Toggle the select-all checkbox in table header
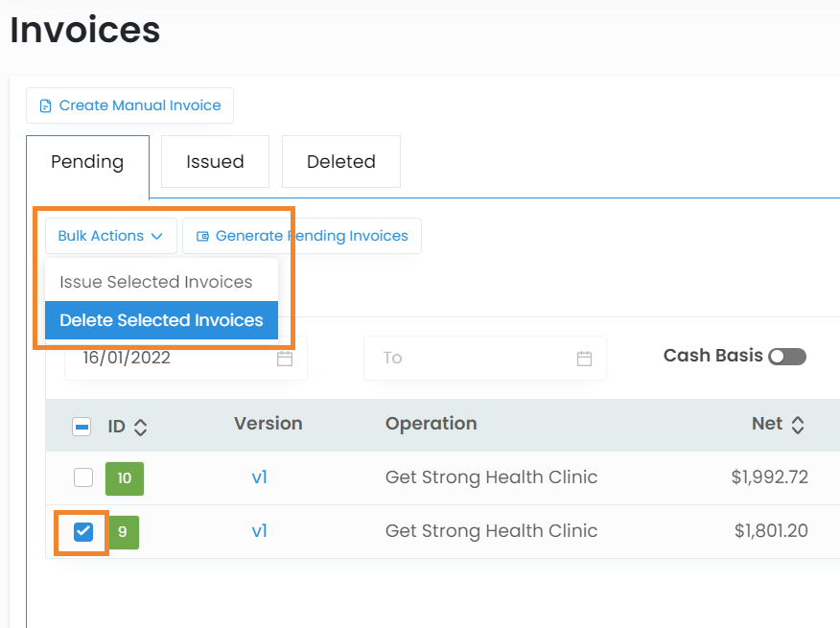 82,428
